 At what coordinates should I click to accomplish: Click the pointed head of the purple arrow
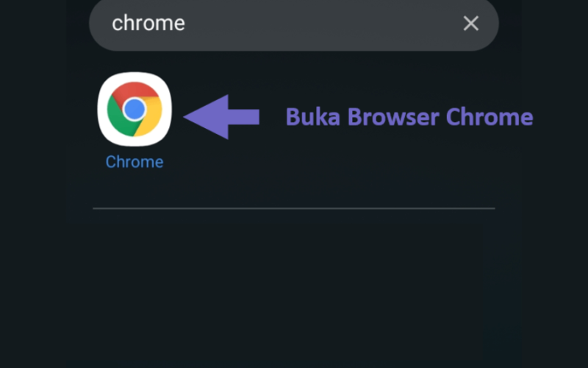(x=207, y=117)
